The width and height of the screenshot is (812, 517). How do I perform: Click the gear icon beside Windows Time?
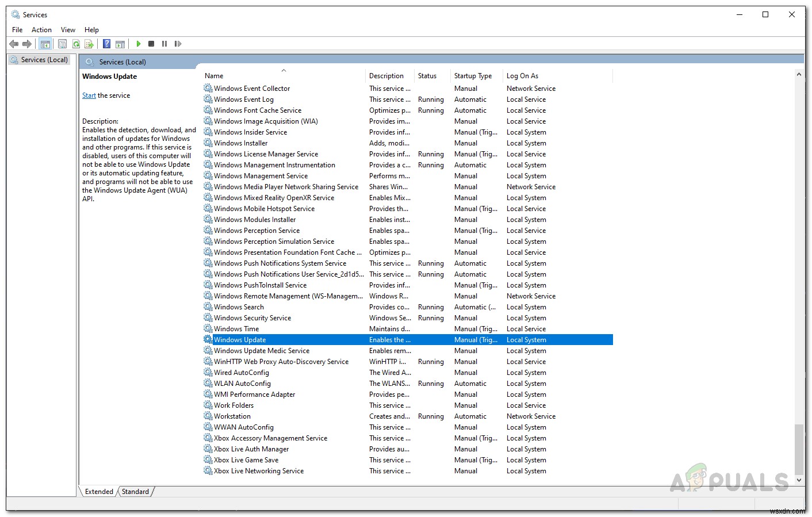click(x=208, y=328)
